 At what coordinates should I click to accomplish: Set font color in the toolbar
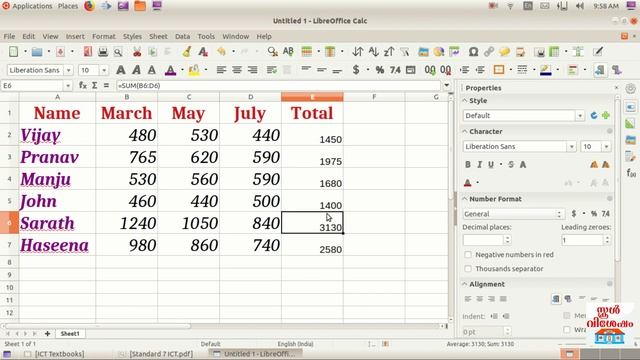[x=171, y=70]
